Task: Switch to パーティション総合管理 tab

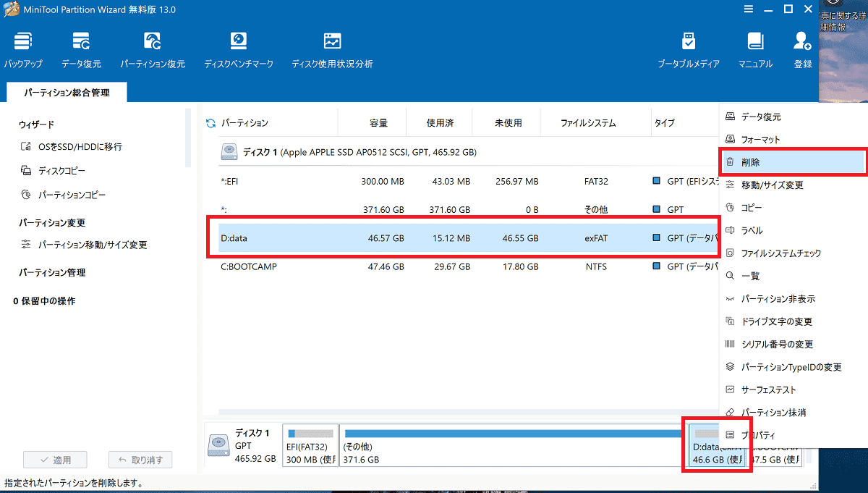Action: [67, 93]
